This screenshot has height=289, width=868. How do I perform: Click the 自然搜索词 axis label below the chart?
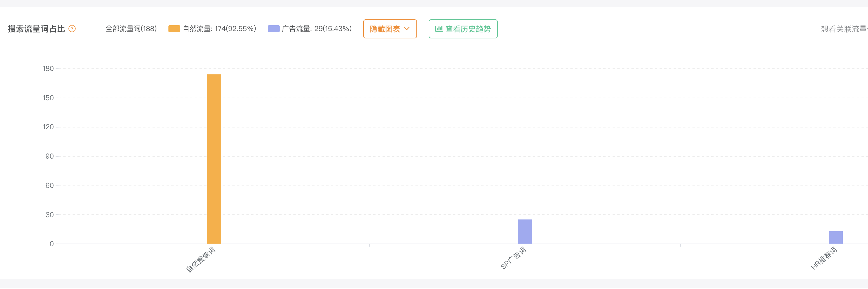(x=200, y=259)
